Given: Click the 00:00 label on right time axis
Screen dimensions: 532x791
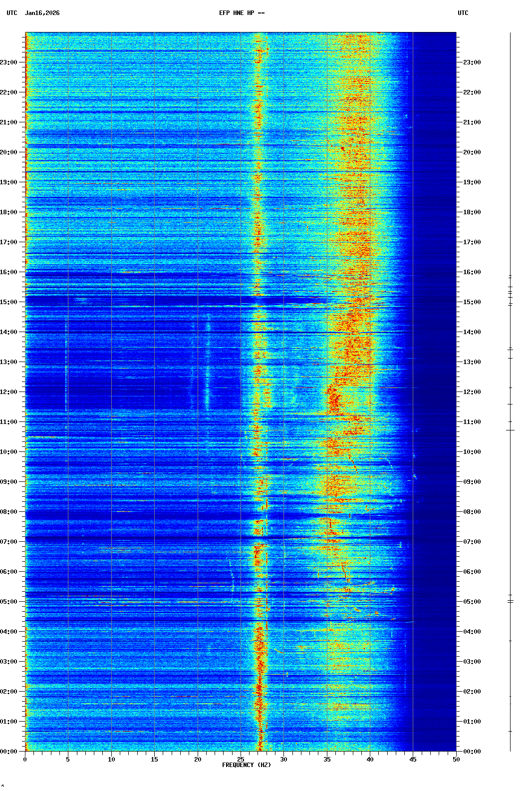Looking at the screenshot, I should [472, 752].
